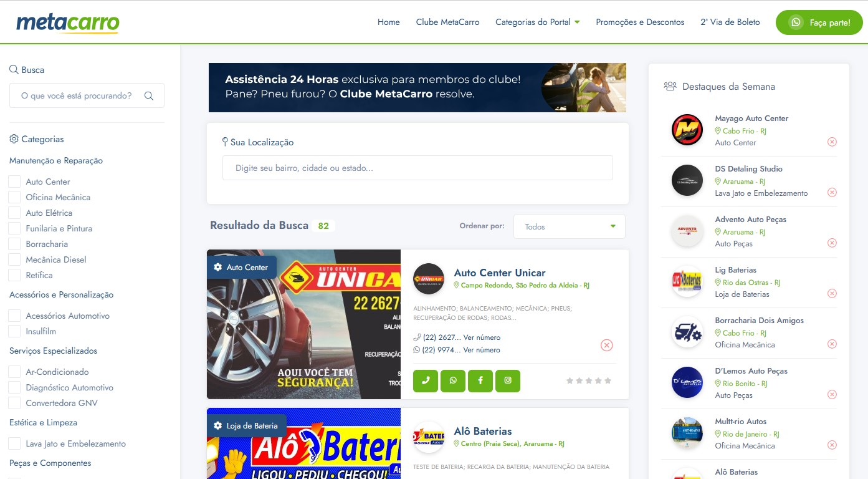The height and width of the screenshot is (479, 868).
Task: Reveal Unicar phone number via first Ver número
Action: [x=482, y=337]
